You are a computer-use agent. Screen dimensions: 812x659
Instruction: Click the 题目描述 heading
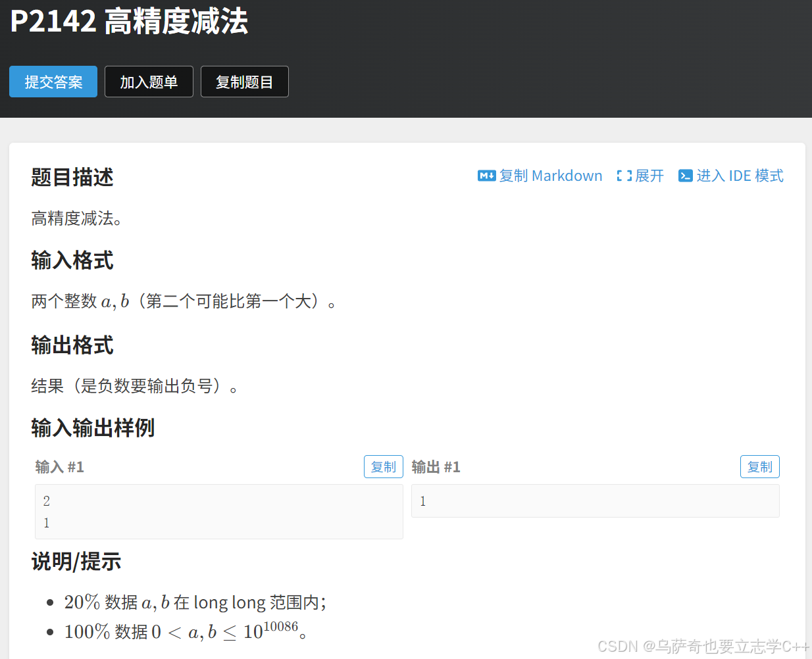pyautogui.click(x=72, y=177)
